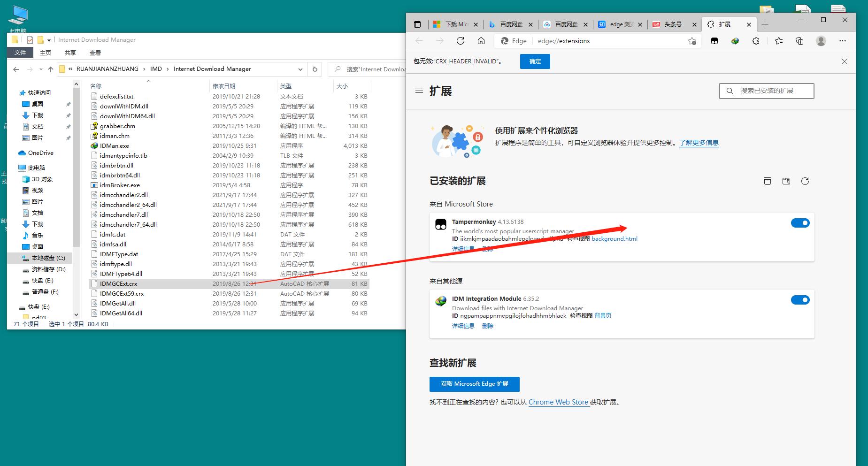Open the Explorer 文件 menu
Viewport: 868px width, 466px height.
coord(20,53)
